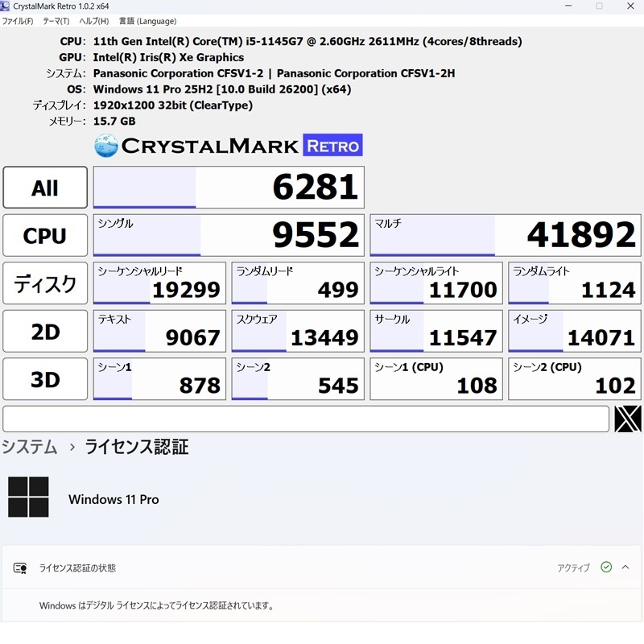Collapse the license activation status section
The height and width of the screenshot is (644, 644).
(x=625, y=568)
